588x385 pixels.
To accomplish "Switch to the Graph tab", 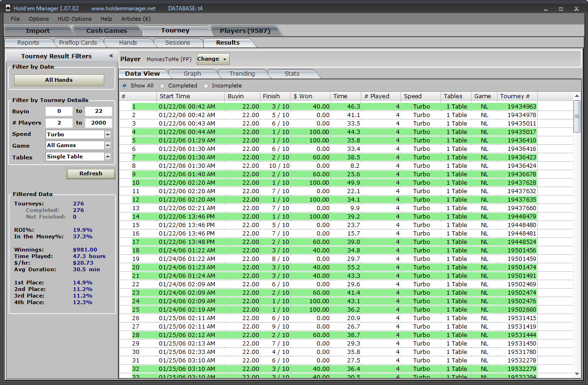I will [x=192, y=74].
